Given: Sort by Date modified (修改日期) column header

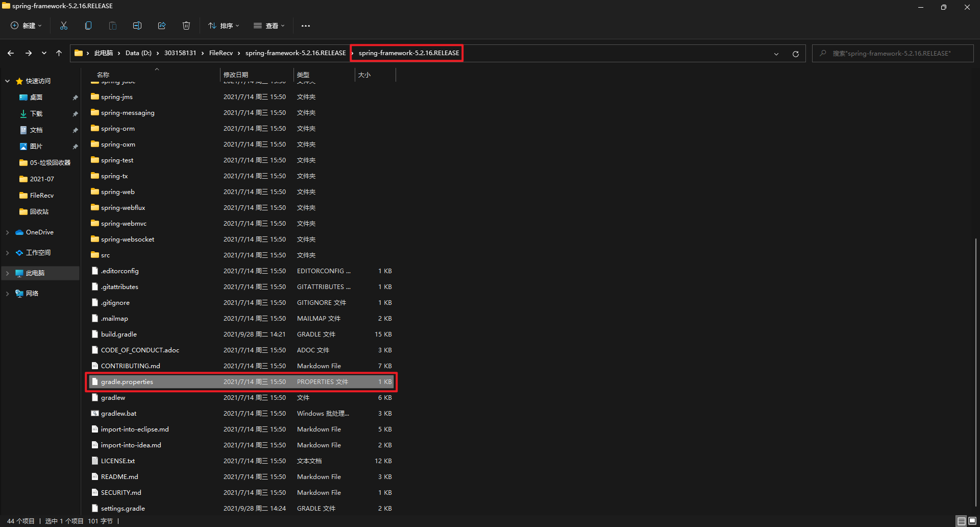Looking at the screenshot, I should (236, 75).
